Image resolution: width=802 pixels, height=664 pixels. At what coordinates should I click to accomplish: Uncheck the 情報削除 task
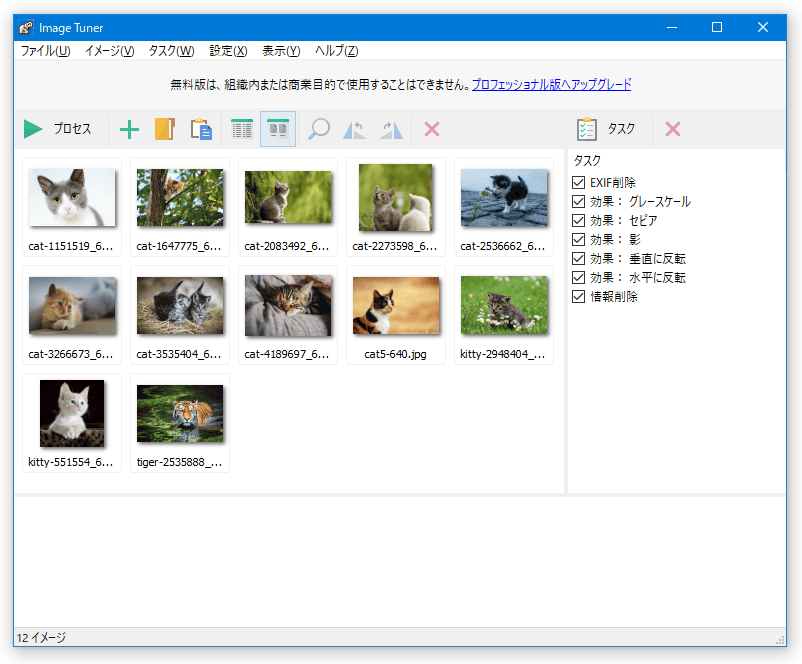click(x=578, y=297)
